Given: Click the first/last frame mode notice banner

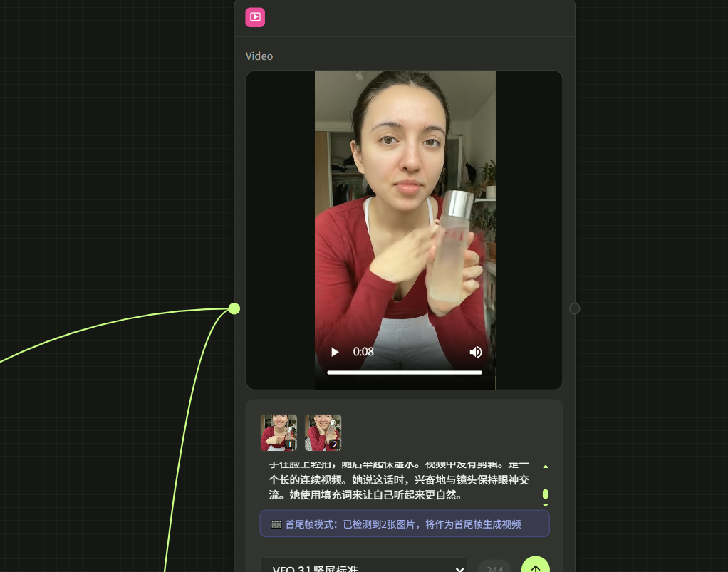Looking at the screenshot, I should click(x=404, y=524).
